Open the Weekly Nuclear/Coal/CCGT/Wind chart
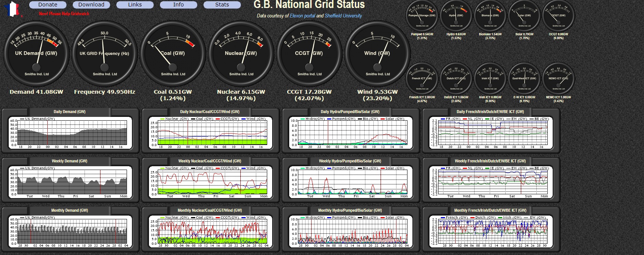This screenshot has height=255, width=644. coord(210,182)
